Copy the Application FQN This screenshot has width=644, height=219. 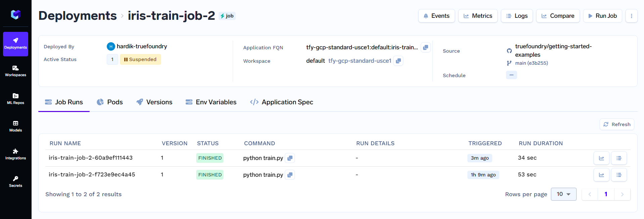[425, 47]
